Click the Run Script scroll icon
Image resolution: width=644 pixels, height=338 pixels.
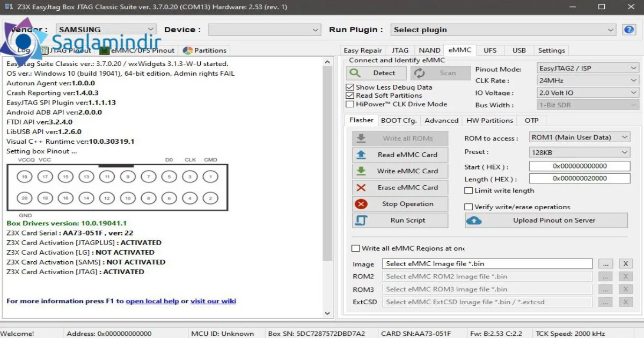tap(361, 221)
